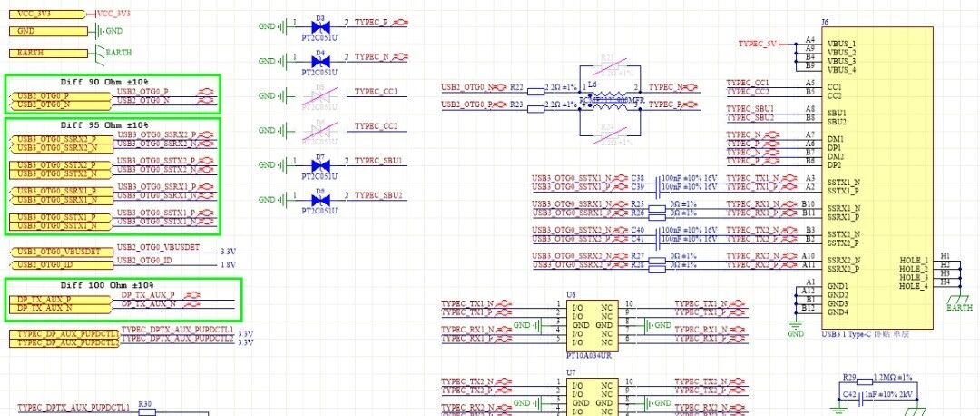Select the yellow EARTH port
This screenshot has width=980, height=416.
point(49,54)
